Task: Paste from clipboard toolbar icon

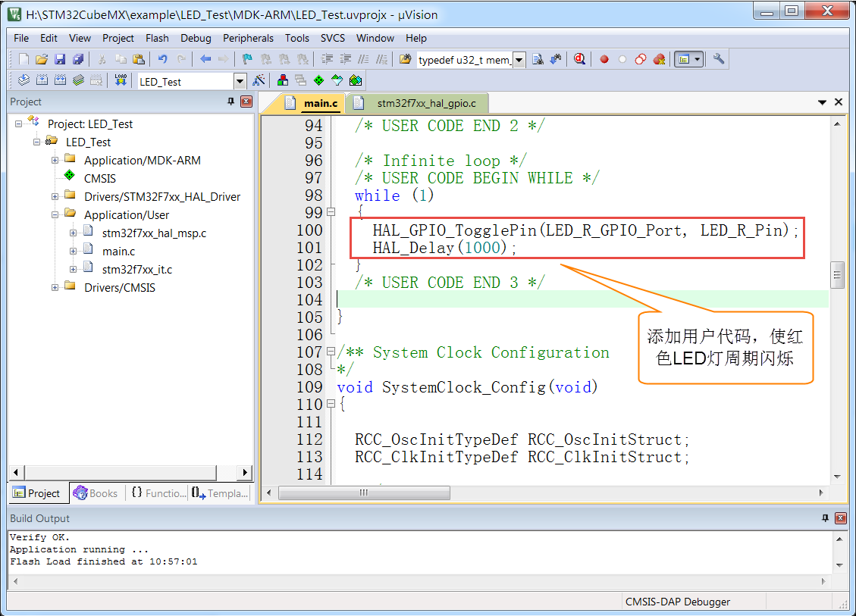Action: (139, 59)
